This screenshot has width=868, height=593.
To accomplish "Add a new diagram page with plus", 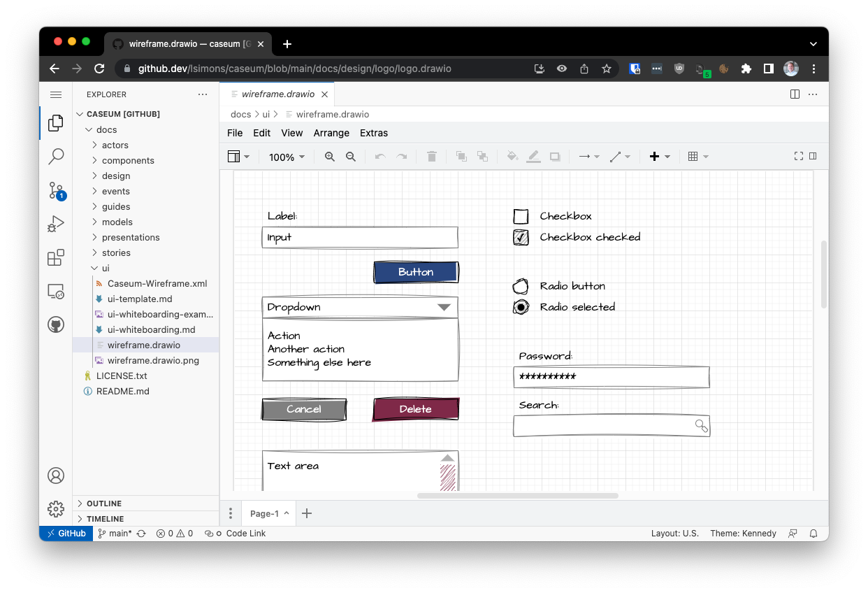I will click(x=306, y=514).
